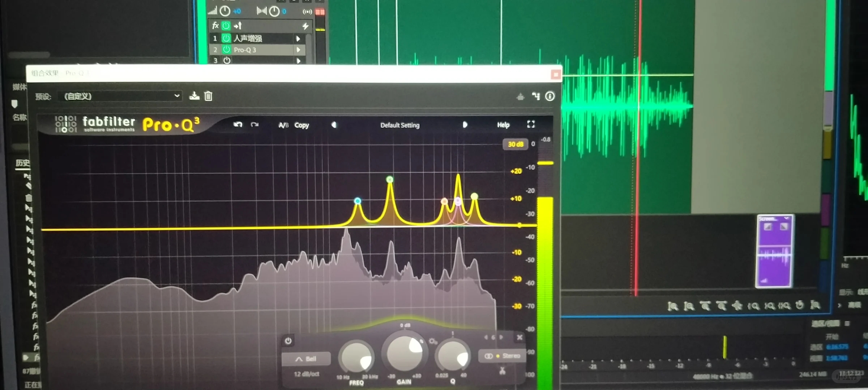The image size is (868, 390).
Task: Bypass the selected band with power button
Action: (288, 341)
